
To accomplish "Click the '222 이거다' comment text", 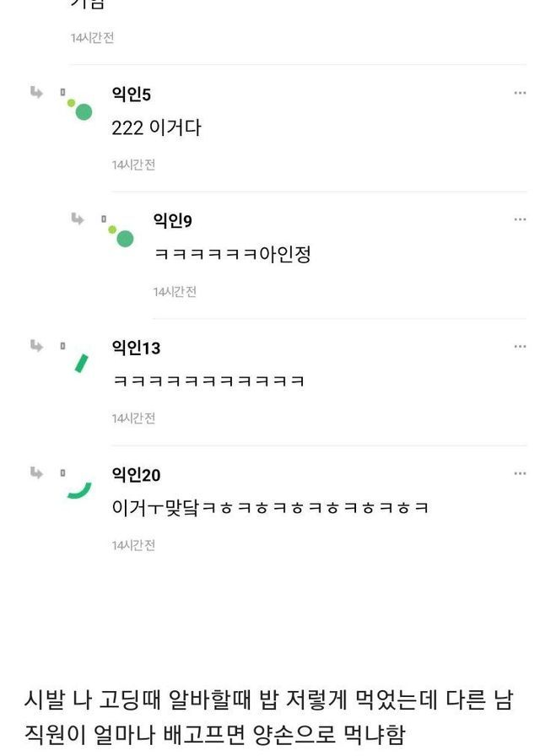I will [x=156, y=128].
